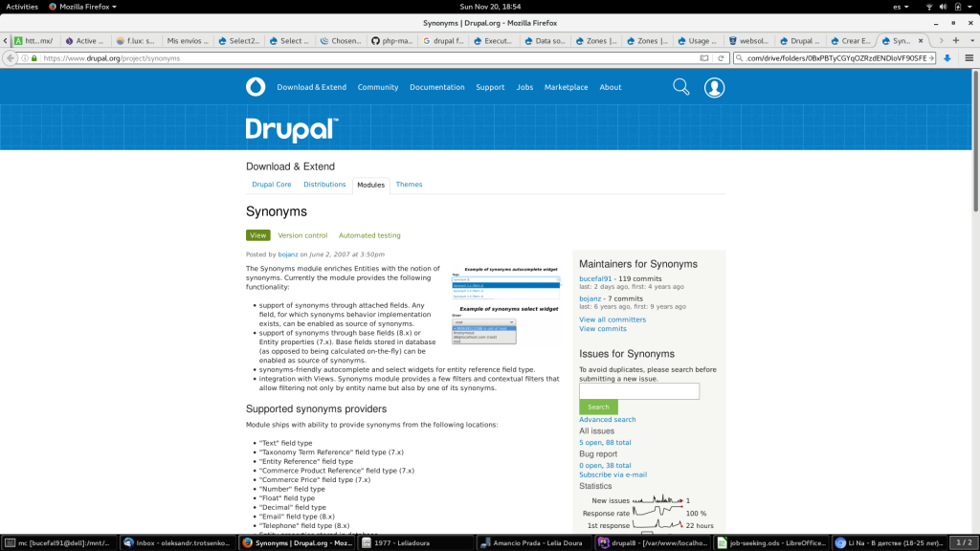
Task: Open bucefal91 maintainer link
Action: click(595, 278)
